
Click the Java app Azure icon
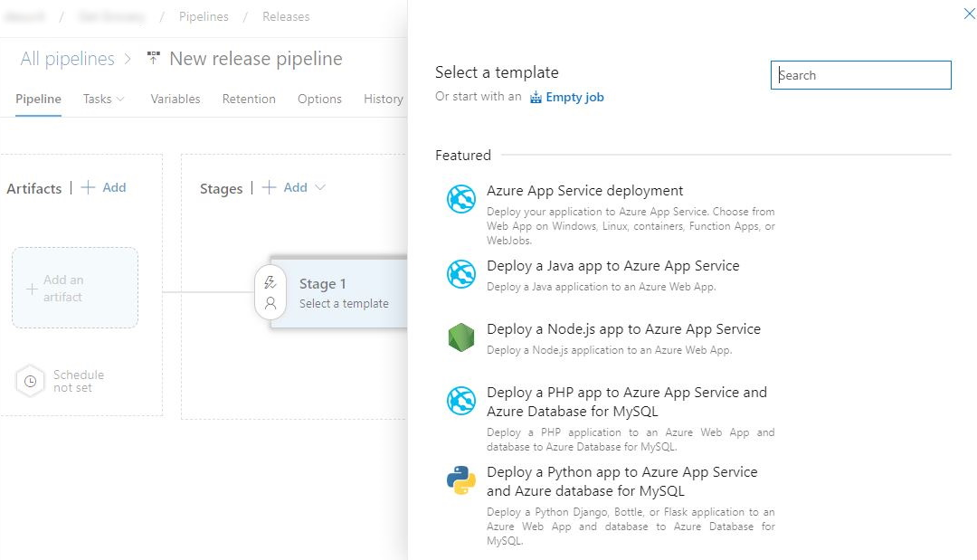[461, 274]
